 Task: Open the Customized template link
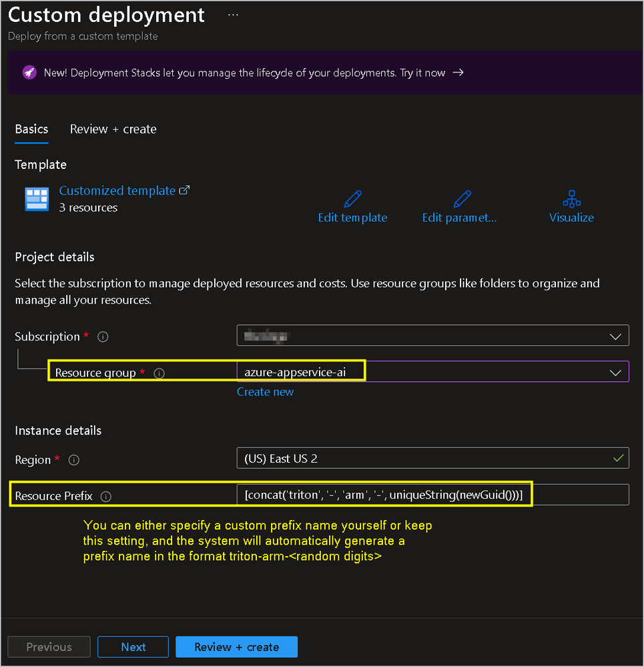[117, 190]
